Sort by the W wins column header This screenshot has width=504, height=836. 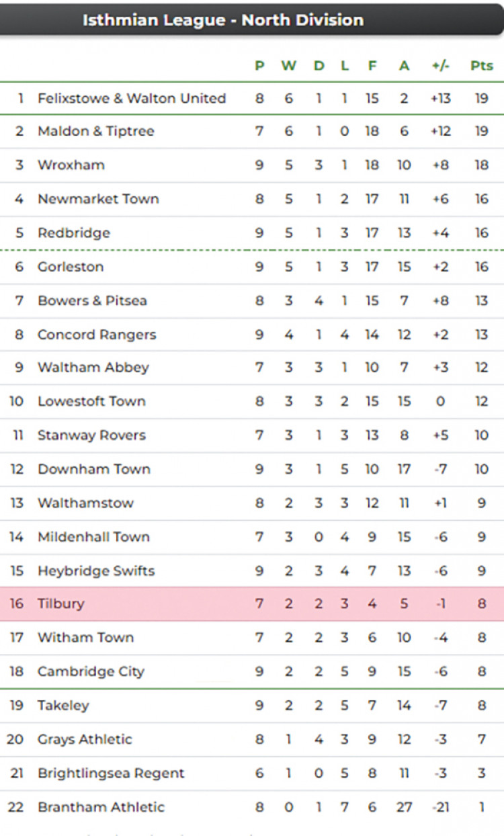(288, 65)
